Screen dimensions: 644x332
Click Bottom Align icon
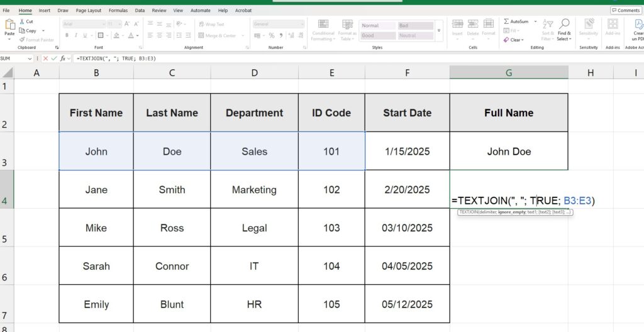[x=169, y=25]
